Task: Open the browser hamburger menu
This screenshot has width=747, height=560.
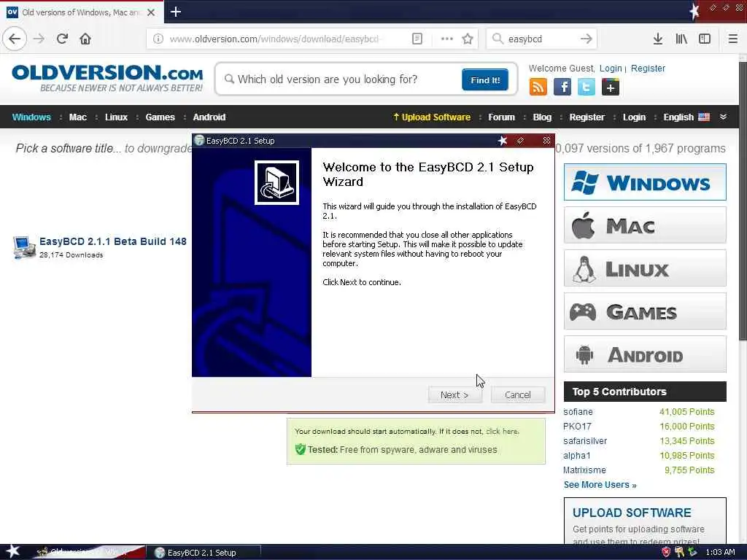Action: pos(732,39)
